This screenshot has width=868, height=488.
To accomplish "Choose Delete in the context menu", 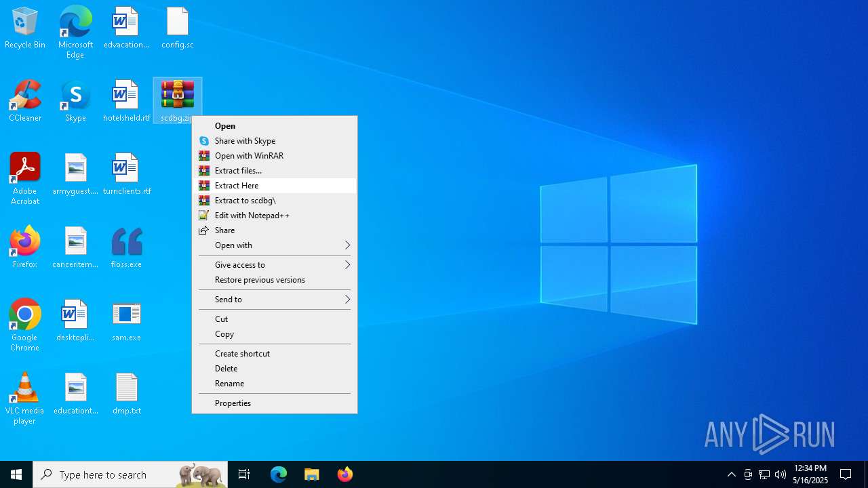I will pos(275,369).
